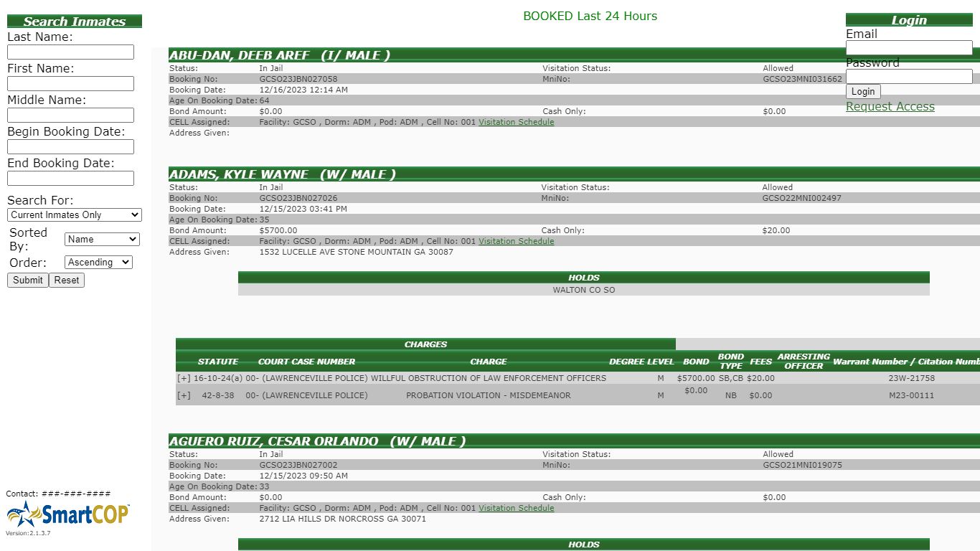Click the DEGREE LEVEL column header
980x551 pixels.
point(641,362)
